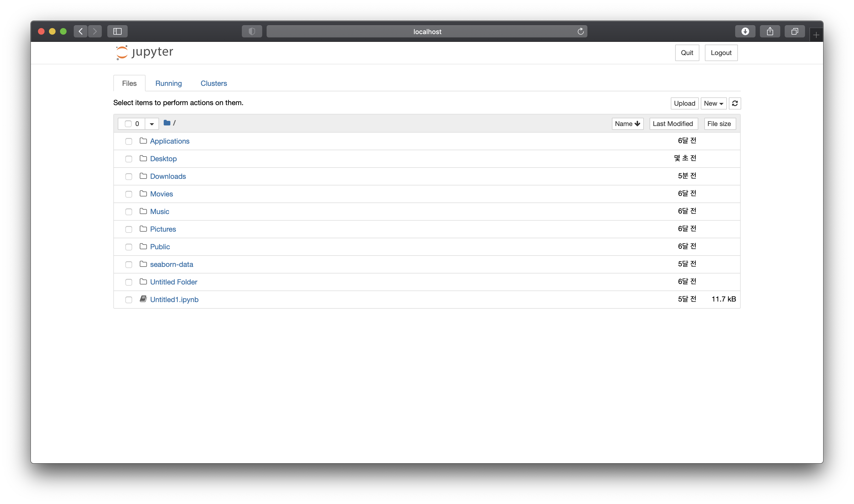Click the Jupyter logo
The height and width of the screenshot is (504, 854).
click(145, 52)
